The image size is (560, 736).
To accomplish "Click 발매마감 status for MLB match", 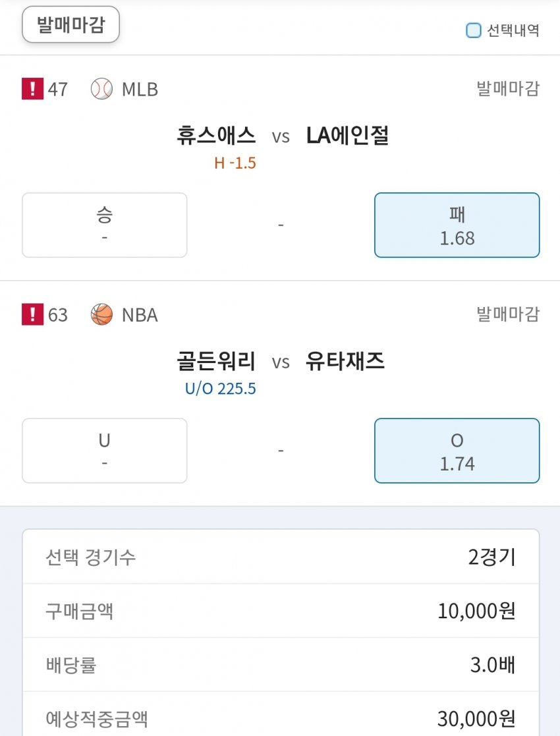I will coord(507,89).
